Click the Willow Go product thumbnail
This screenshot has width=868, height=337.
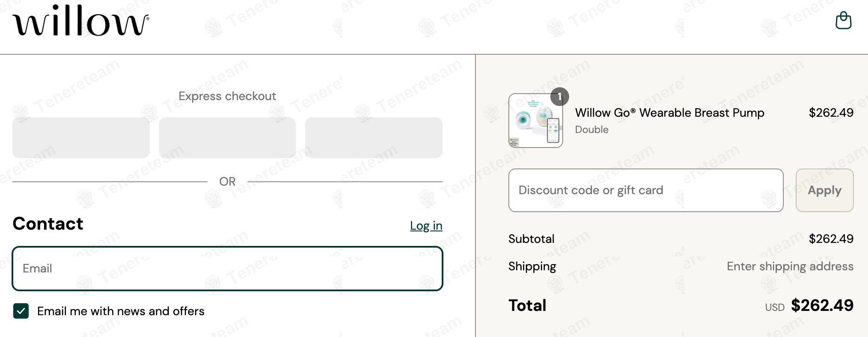535,121
